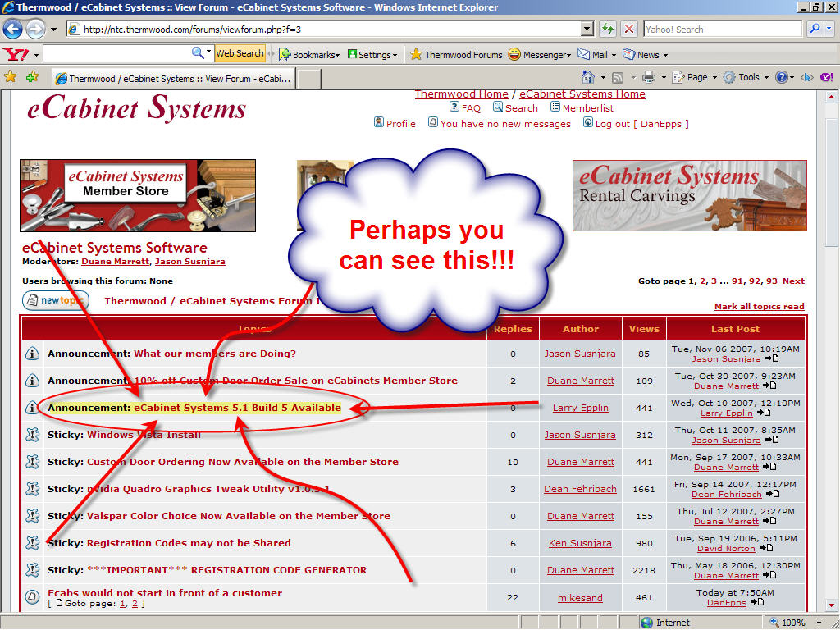840x630 pixels.
Task: Click the Help question mark icon
Action: pyautogui.click(x=781, y=78)
